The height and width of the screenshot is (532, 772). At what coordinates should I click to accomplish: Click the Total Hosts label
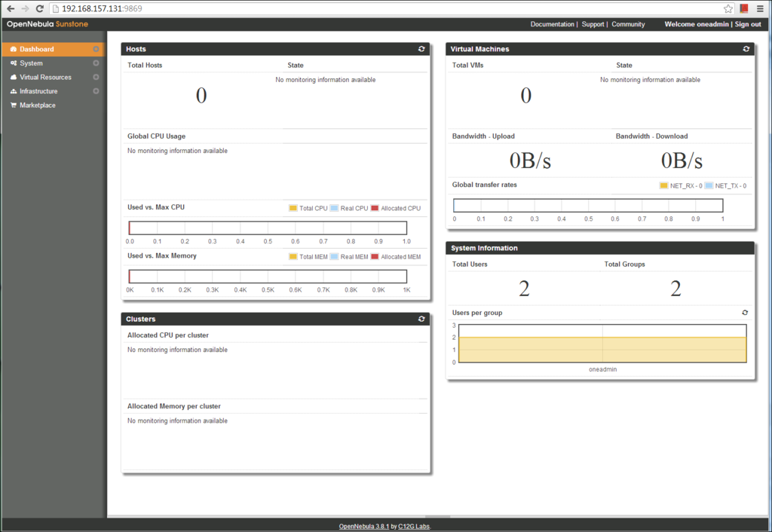(145, 65)
